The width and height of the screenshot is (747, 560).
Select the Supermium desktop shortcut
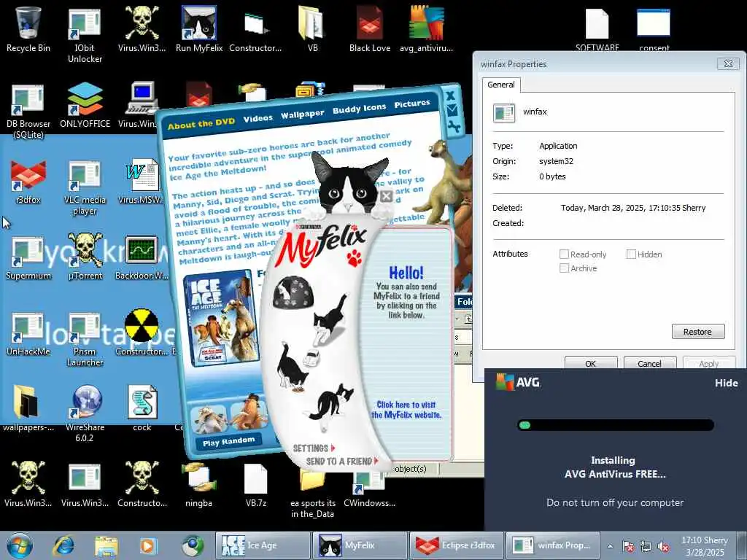[x=28, y=257]
